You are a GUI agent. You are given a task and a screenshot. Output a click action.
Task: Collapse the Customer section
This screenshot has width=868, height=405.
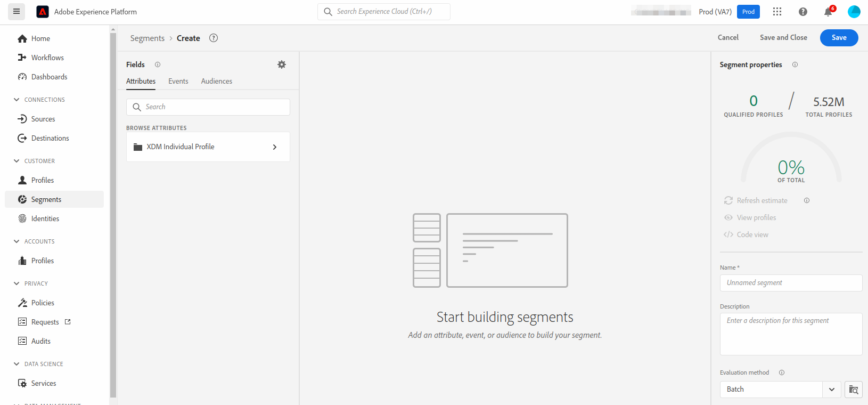pos(17,161)
